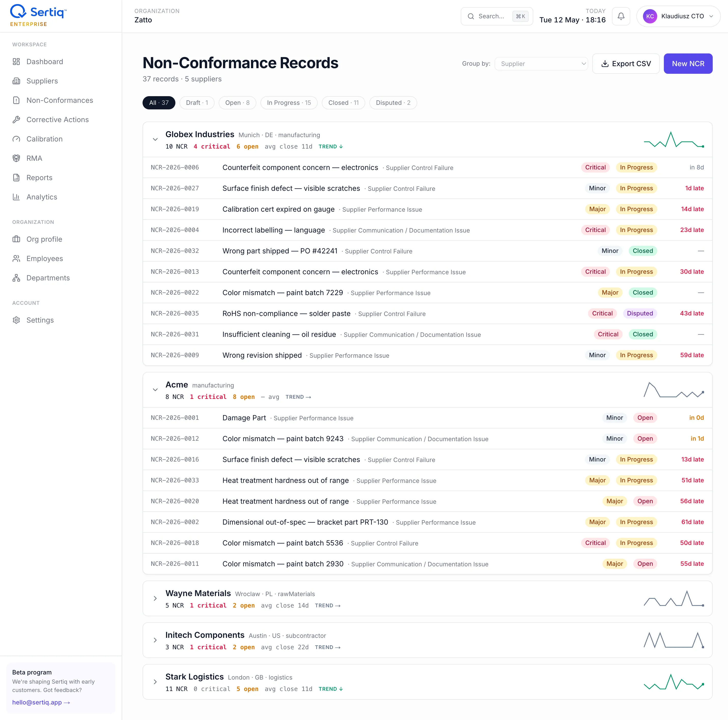
Task: Click the Acme trend sparkline
Action: click(674, 390)
